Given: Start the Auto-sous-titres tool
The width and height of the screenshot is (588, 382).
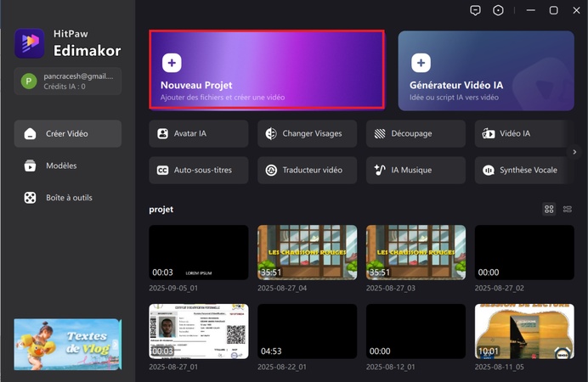Looking at the screenshot, I should [x=198, y=170].
